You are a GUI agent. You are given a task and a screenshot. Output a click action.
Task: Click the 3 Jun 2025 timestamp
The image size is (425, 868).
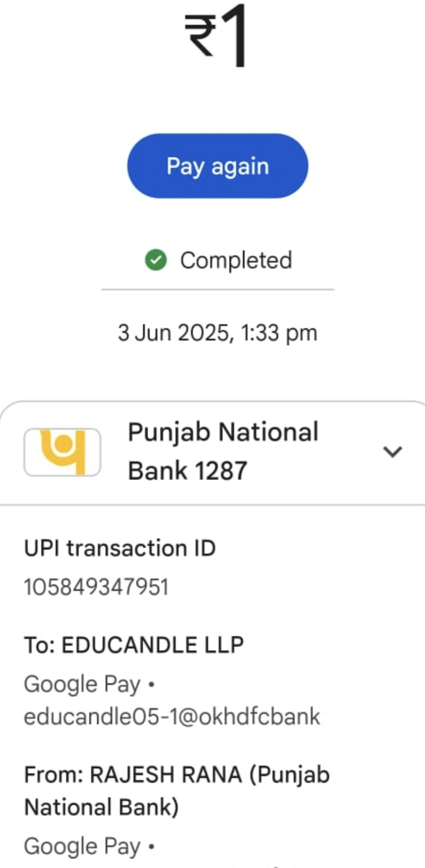[217, 333]
